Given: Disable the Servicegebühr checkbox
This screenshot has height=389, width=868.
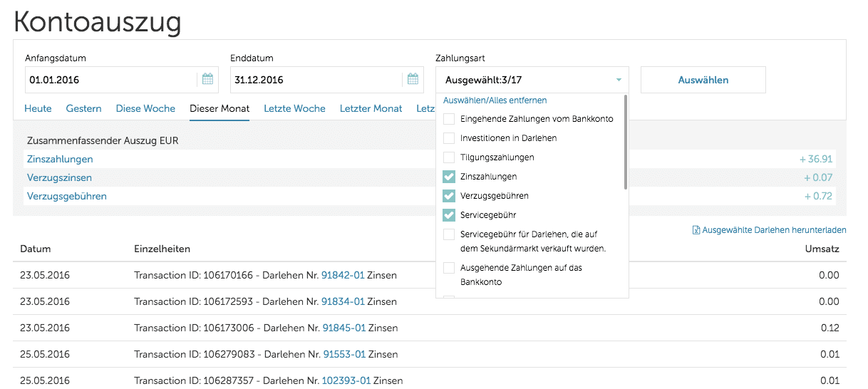Looking at the screenshot, I should point(449,215).
